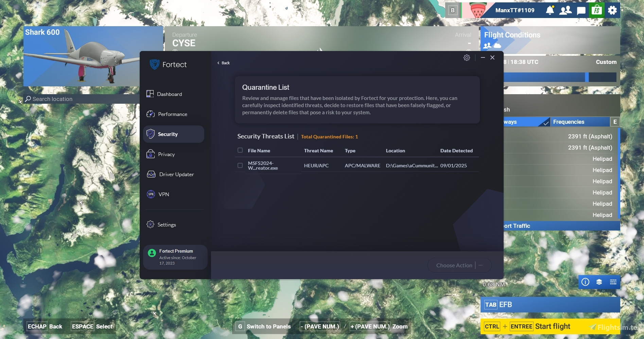This screenshot has width=644, height=339.
Task: Open the friends list icon
Action: (x=565, y=10)
